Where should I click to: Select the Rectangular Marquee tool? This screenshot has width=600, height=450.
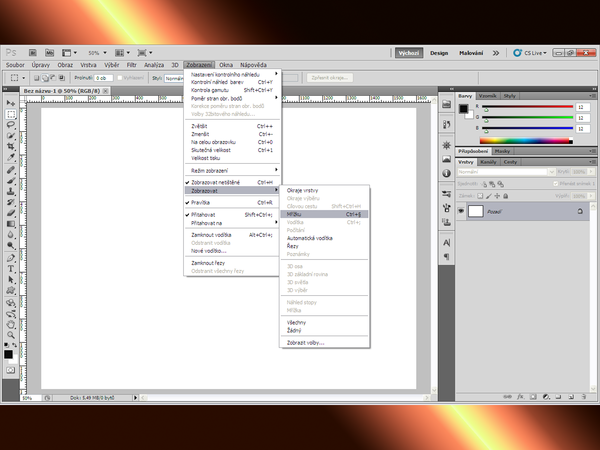tap(9, 114)
